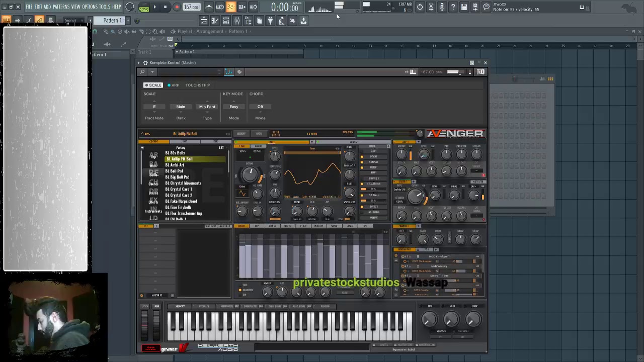Open the VIEW menu
This screenshot has height=362, width=644.
pyautogui.click(x=75, y=7)
